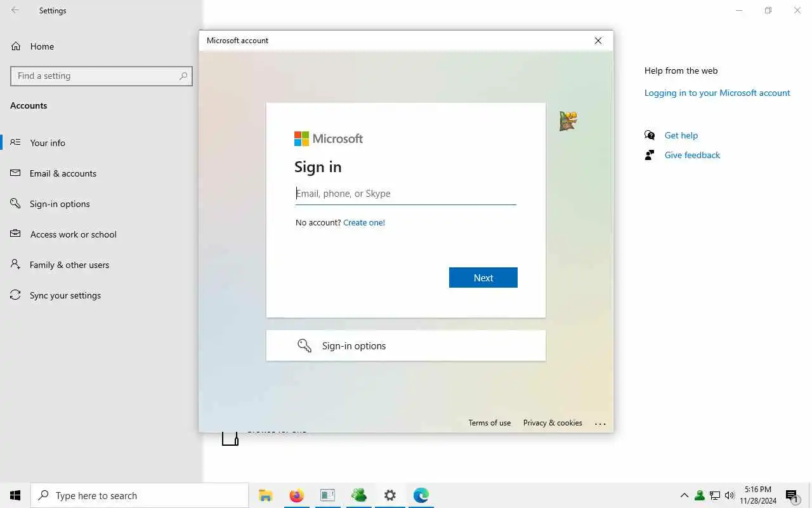Viewport: 812px width, 508px height.
Task: Open Microsoft Edge from taskbar
Action: [421, 495]
